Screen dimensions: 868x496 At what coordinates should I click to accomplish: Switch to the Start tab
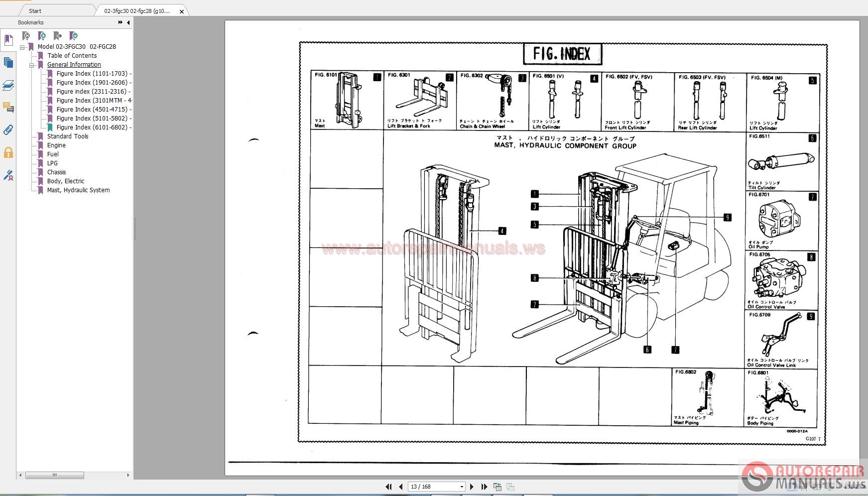[x=35, y=10]
